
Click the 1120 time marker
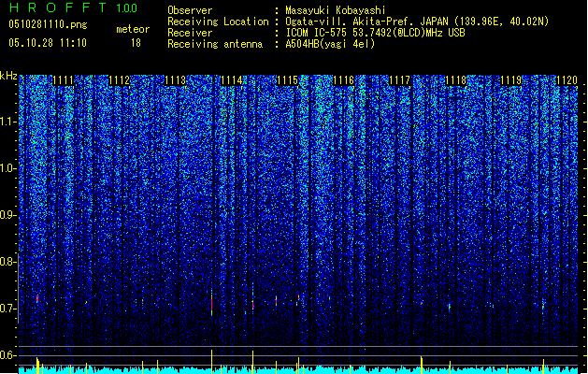567,80
